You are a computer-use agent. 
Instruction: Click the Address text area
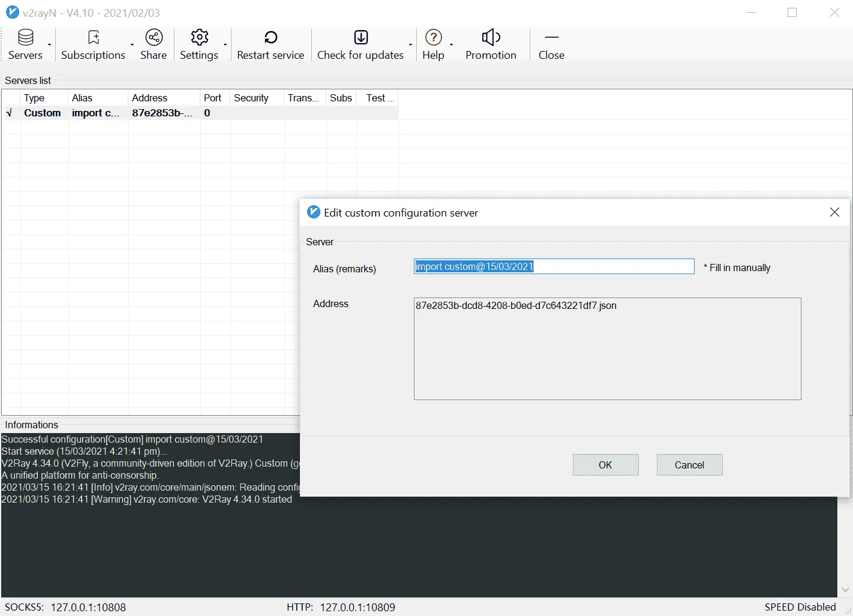(x=607, y=348)
